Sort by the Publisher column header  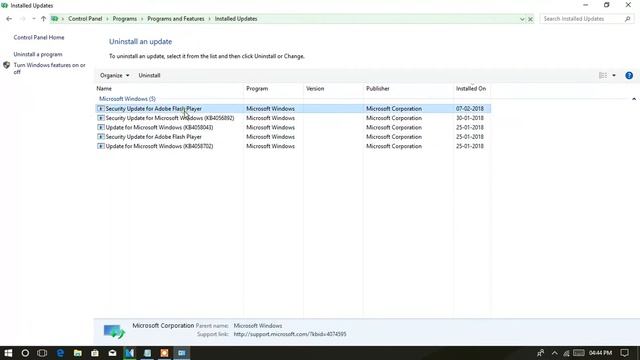[378, 89]
